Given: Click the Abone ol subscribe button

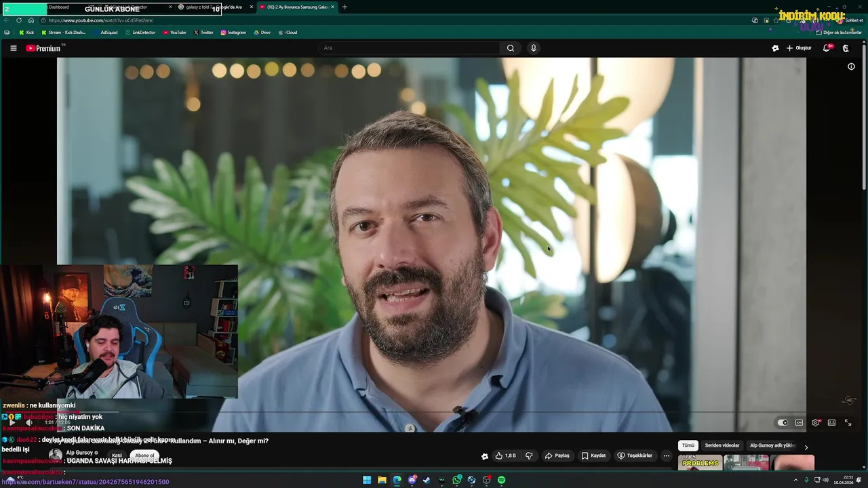Looking at the screenshot, I should click(x=144, y=455).
